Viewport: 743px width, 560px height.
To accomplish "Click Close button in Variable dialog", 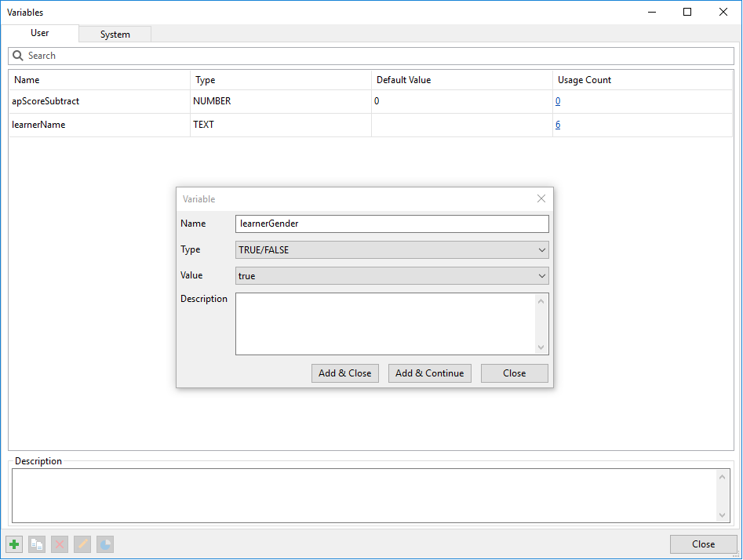I will 515,373.
